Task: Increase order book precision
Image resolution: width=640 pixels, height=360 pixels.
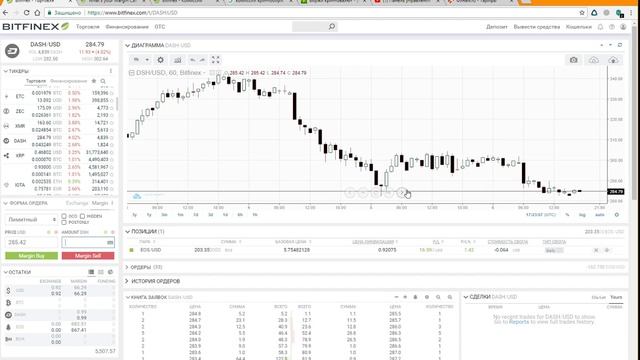Action: click(x=405, y=297)
